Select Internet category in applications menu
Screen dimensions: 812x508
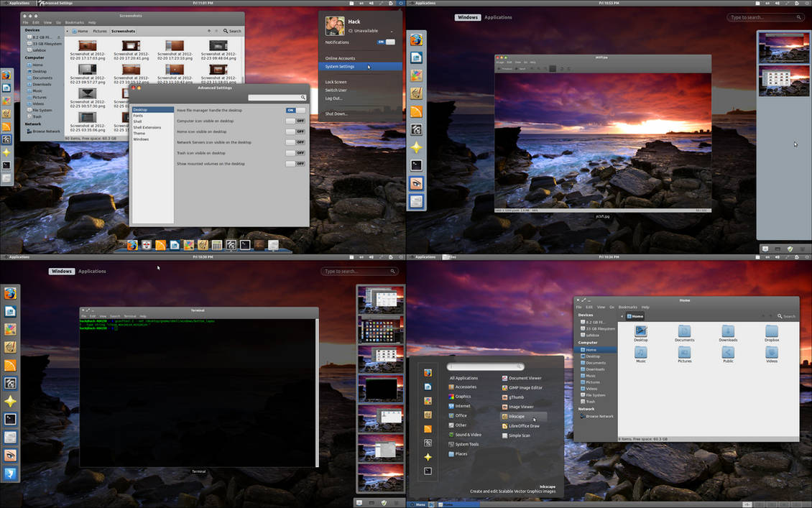459,406
